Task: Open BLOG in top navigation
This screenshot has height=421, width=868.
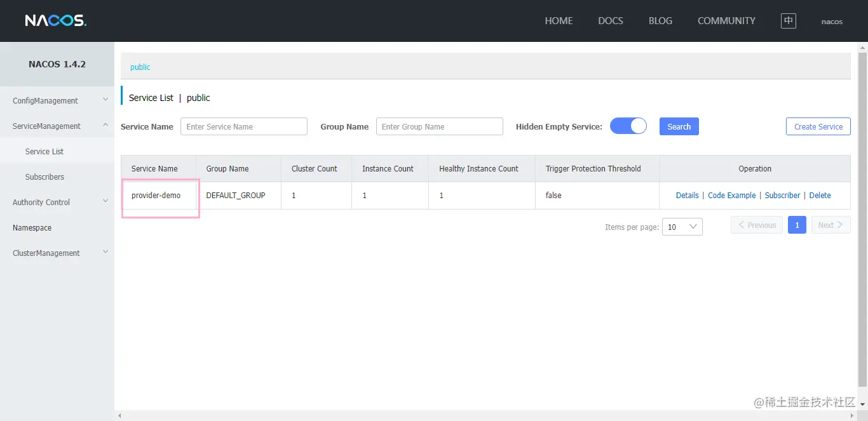Action: point(660,21)
